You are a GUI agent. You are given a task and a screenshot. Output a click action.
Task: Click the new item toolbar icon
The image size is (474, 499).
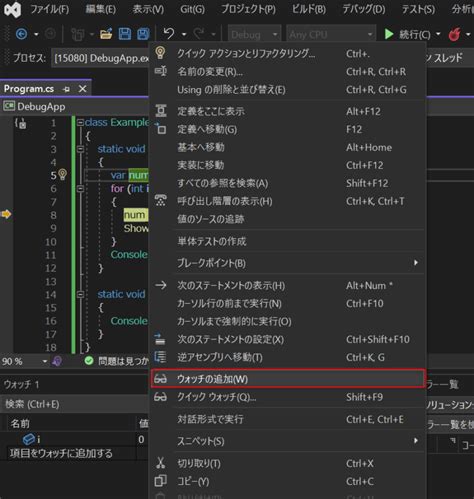[77, 34]
